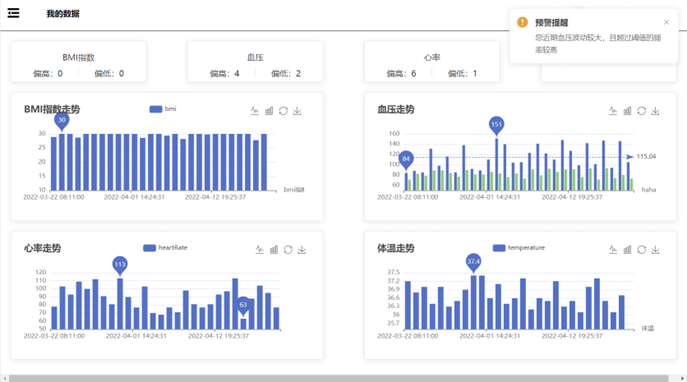Viewport: 687px width, 382px height.
Task: Click 偏高: 6 in the 心率 card
Action: (401, 73)
